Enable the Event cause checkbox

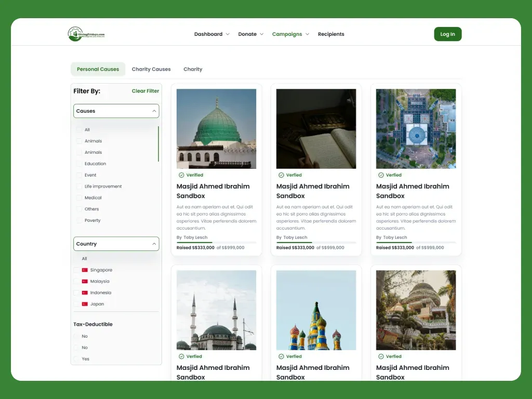[79, 175]
